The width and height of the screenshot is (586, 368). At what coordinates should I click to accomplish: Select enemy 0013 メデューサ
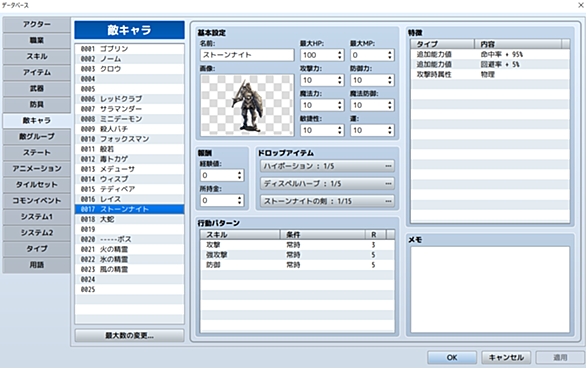click(x=129, y=169)
